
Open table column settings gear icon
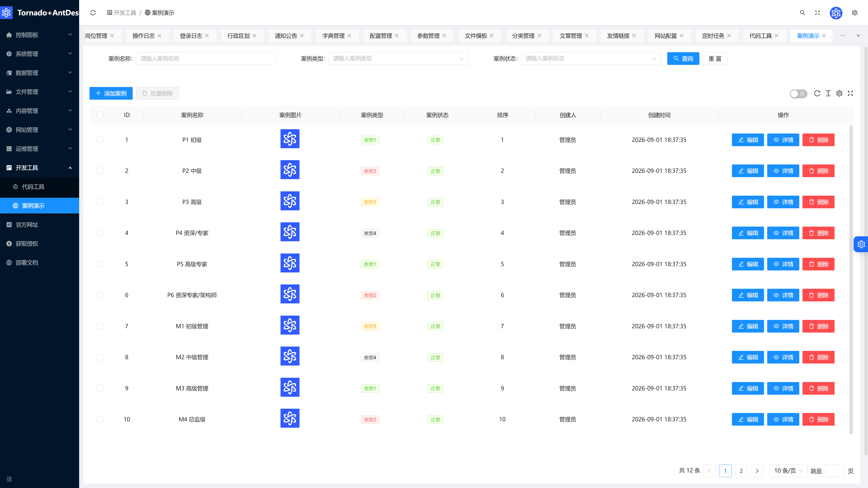pyautogui.click(x=839, y=93)
